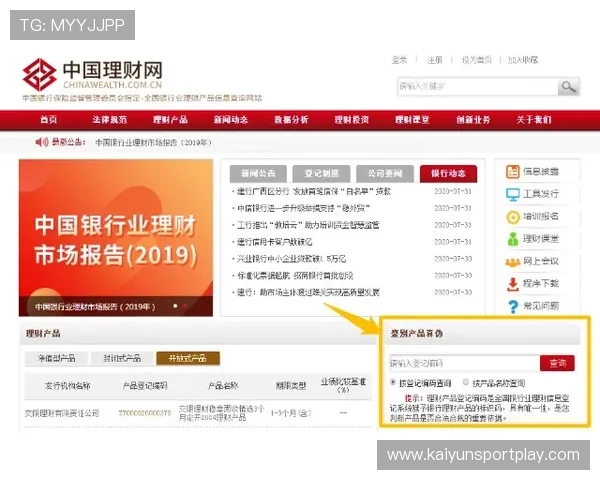The height and width of the screenshot is (480, 600).
Task: Open the 数据分析 navigation item
Action: tap(291, 120)
